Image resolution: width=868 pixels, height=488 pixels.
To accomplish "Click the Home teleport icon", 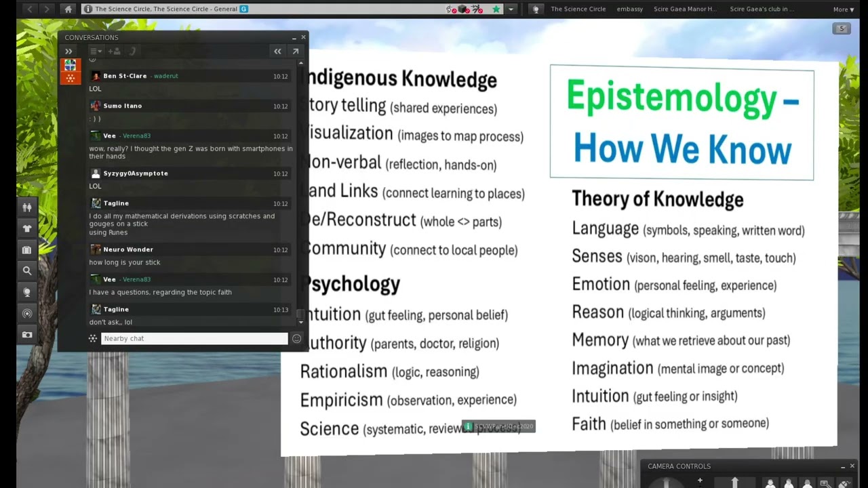I will pyautogui.click(x=68, y=9).
